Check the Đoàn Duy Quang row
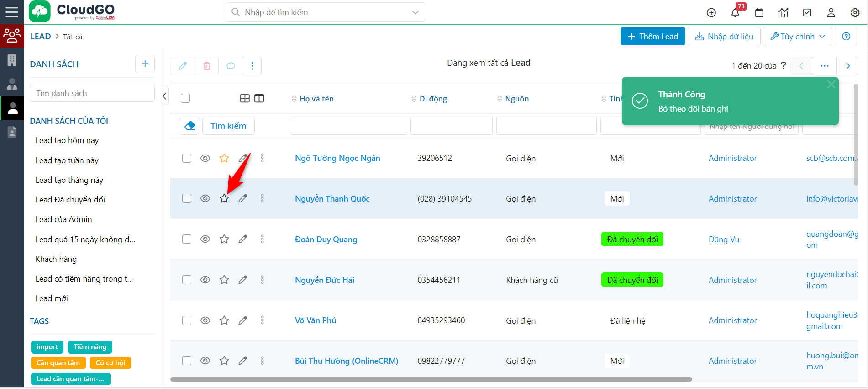Screen dimensions: 868x389 187,239
